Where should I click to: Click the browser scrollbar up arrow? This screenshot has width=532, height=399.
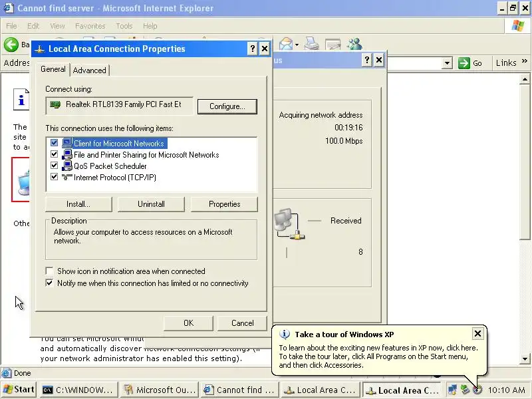point(525,80)
